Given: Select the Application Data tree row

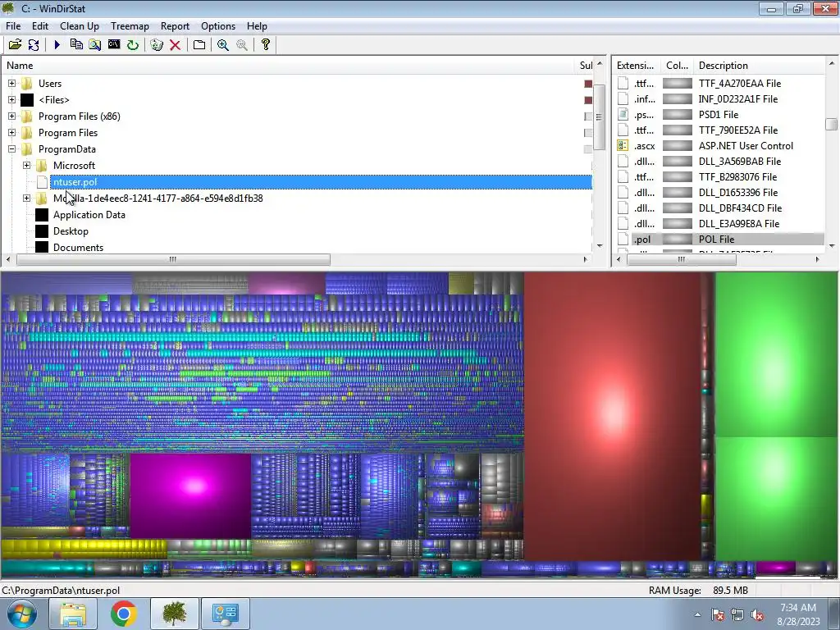Looking at the screenshot, I should click(89, 215).
